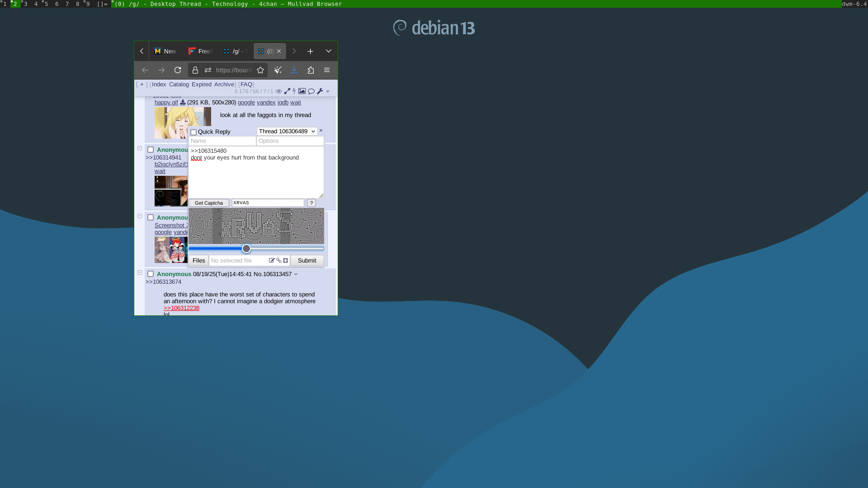This screenshot has width=868, height=488.
Task: Open the Catalog link in board navigation
Action: [179, 84]
